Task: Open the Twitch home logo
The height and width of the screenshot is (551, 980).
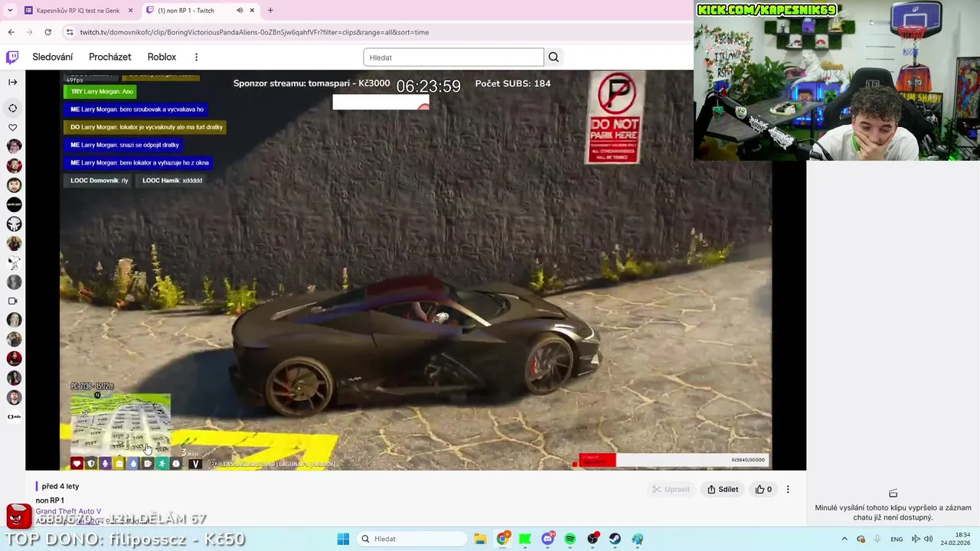Action: point(12,57)
